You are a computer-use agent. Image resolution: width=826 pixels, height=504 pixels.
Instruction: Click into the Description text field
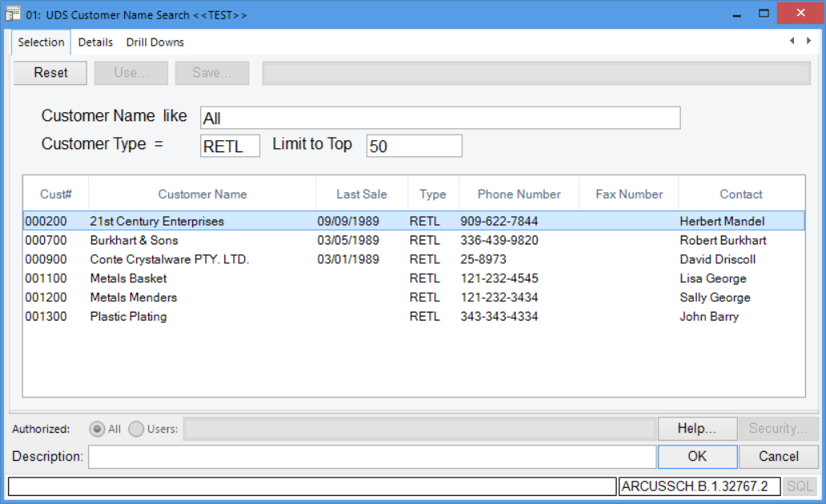point(372,457)
